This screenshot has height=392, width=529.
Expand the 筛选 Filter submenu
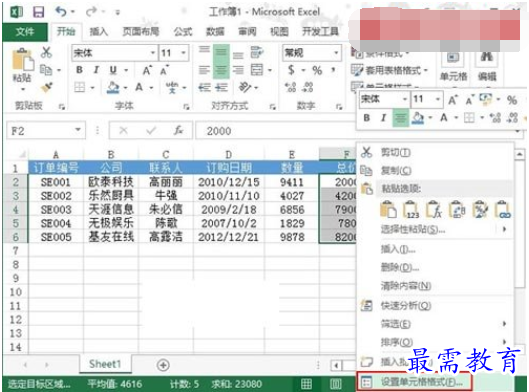coord(436,324)
